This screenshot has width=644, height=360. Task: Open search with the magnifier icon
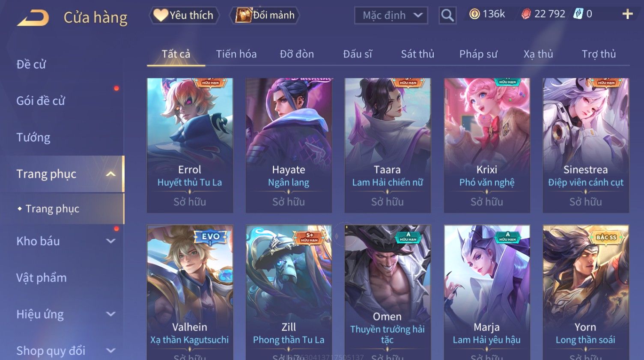tap(447, 15)
